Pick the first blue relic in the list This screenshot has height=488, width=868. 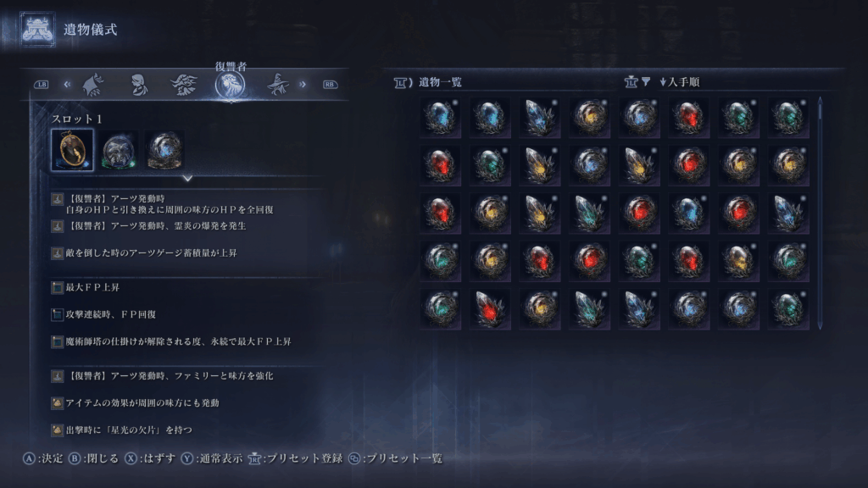coord(440,117)
